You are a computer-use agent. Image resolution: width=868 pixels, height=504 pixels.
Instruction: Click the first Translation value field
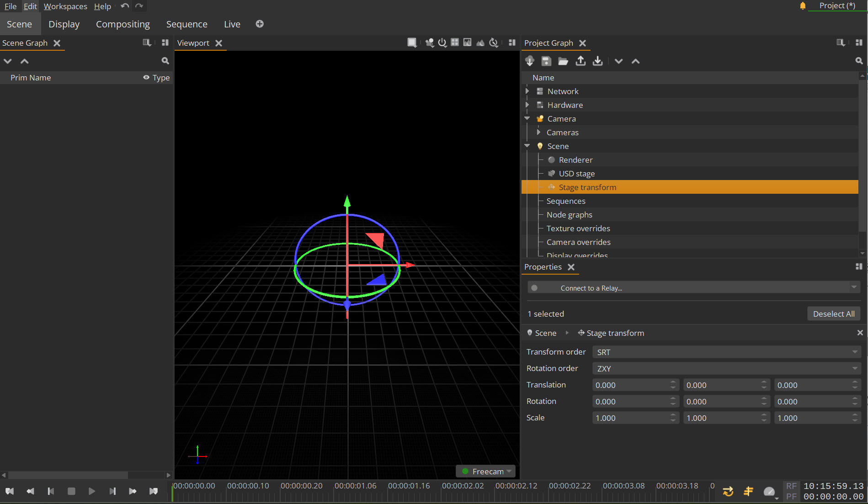(x=631, y=385)
